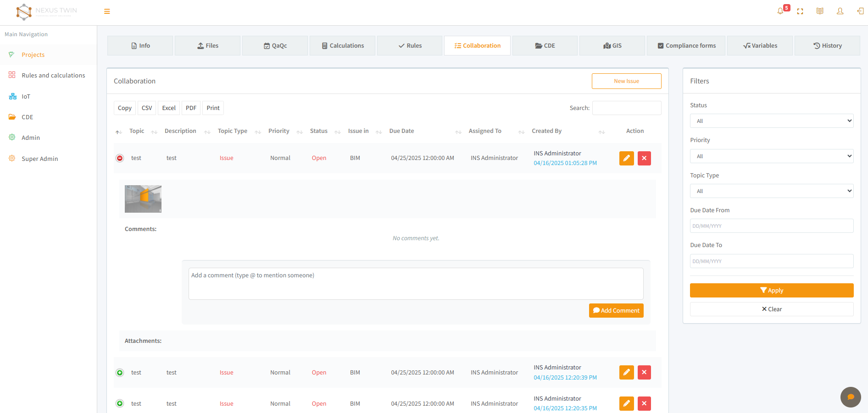Click the Due Date To field
The image size is (868, 413).
tap(772, 261)
